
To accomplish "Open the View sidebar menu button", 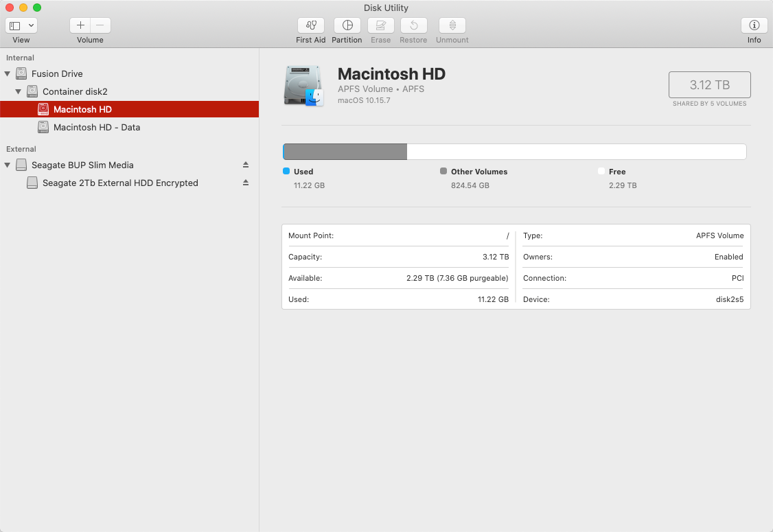I will (x=21, y=25).
